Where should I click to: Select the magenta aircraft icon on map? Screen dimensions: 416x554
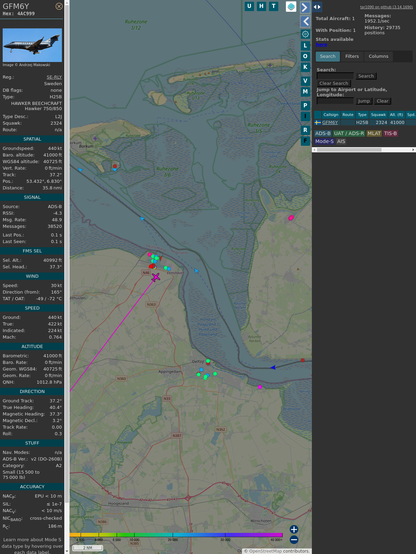[x=156, y=277]
